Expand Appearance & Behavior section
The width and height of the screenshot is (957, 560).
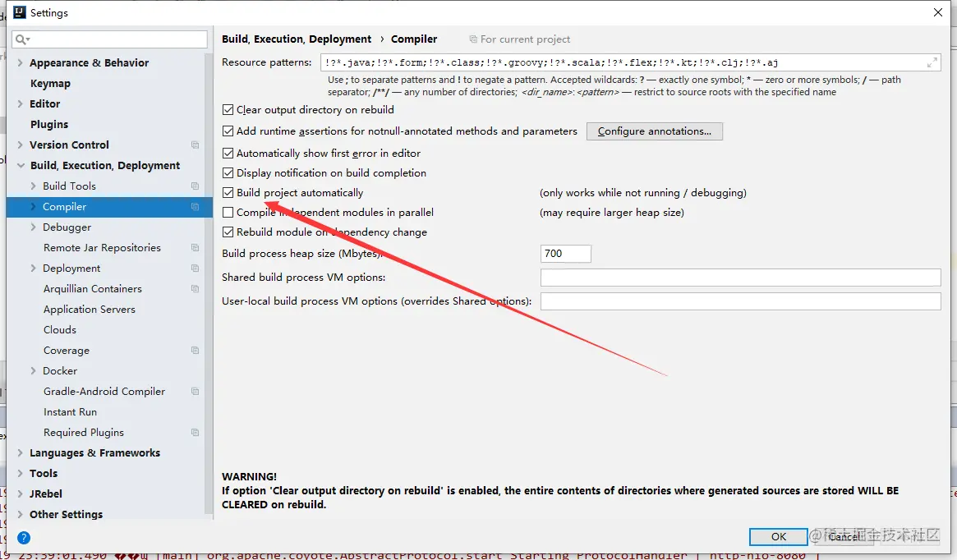pos(21,63)
